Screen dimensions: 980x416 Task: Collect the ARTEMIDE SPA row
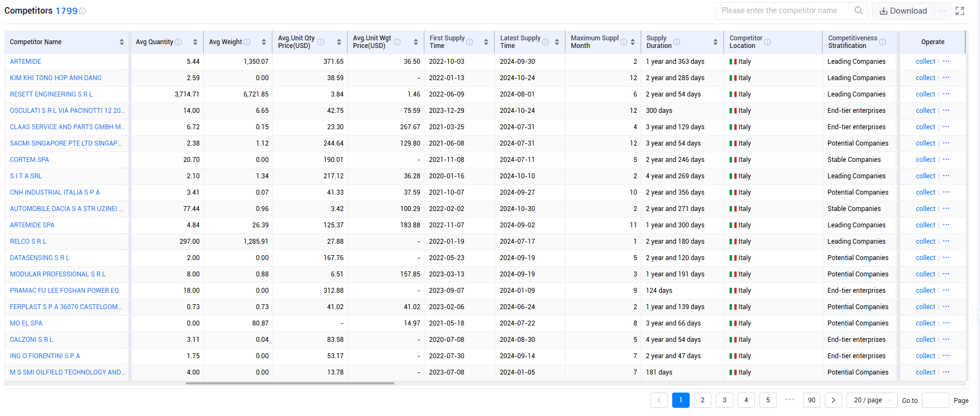point(926,225)
